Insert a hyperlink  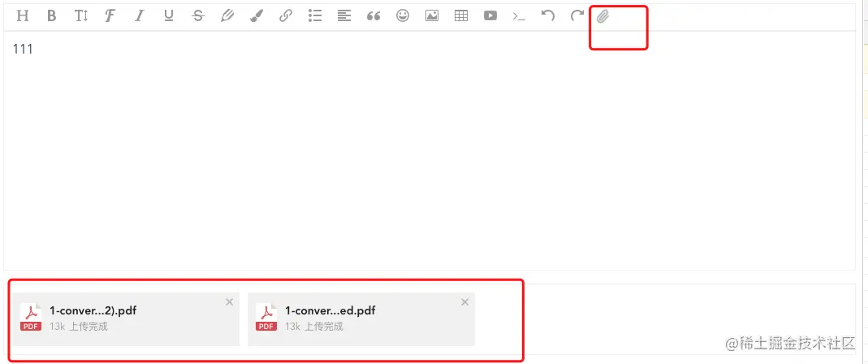[x=286, y=15]
